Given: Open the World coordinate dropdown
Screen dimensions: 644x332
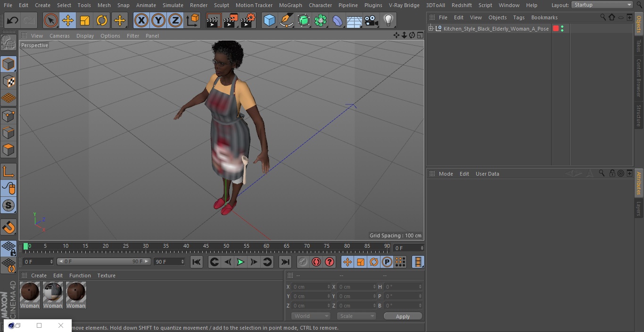Looking at the screenshot, I should pyautogui.click(x=311, y=316).
